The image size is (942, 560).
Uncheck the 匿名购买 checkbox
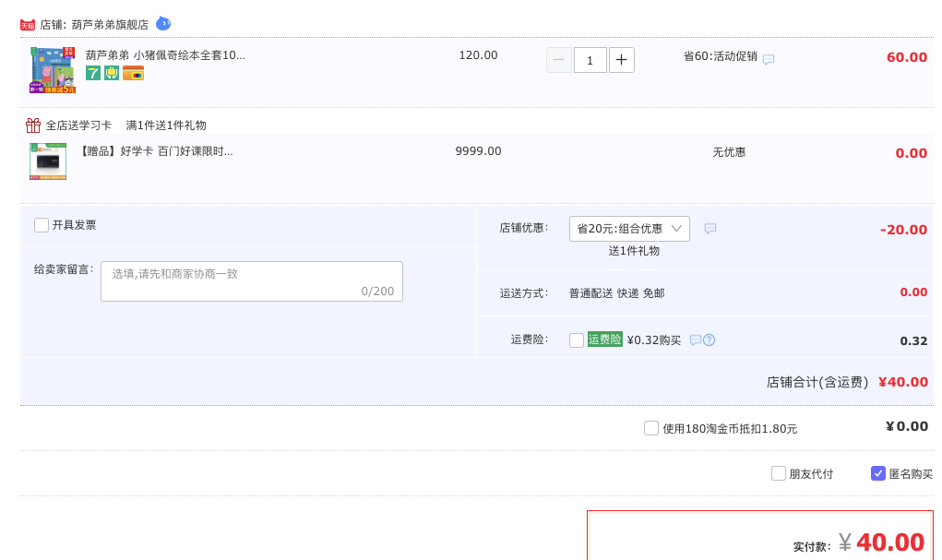point(878,473)
